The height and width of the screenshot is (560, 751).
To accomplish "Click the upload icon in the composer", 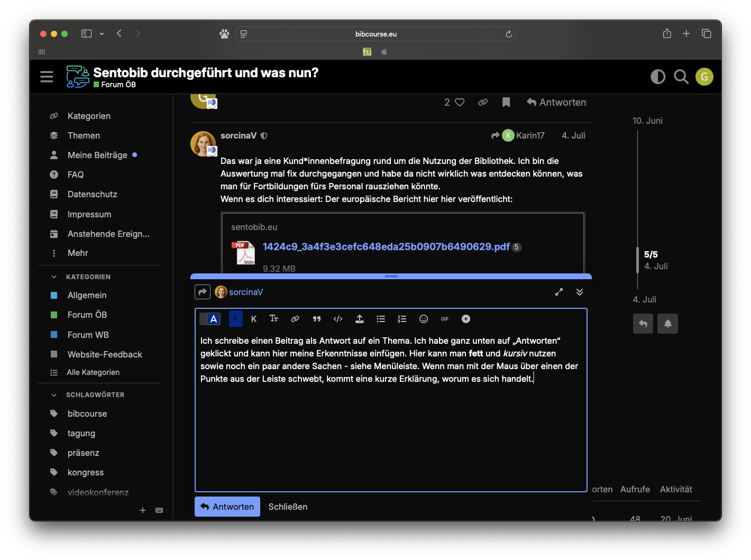I will 360,319.
